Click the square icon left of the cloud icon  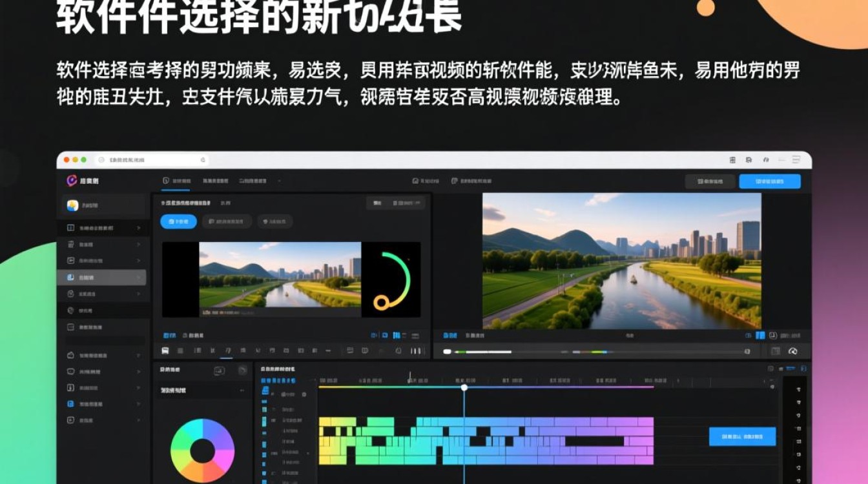pos(776,351)
